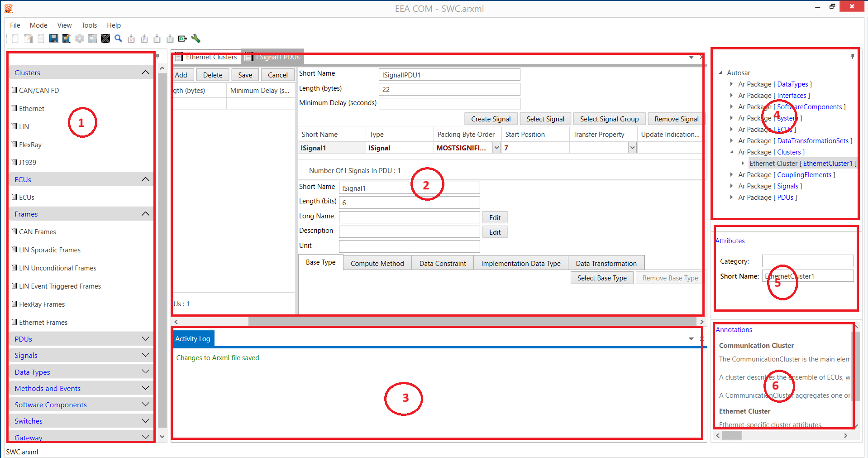Click the greyed gear settings toolbar icon
Viewport: 868px width, 458px height.
(x=80, y=39)
